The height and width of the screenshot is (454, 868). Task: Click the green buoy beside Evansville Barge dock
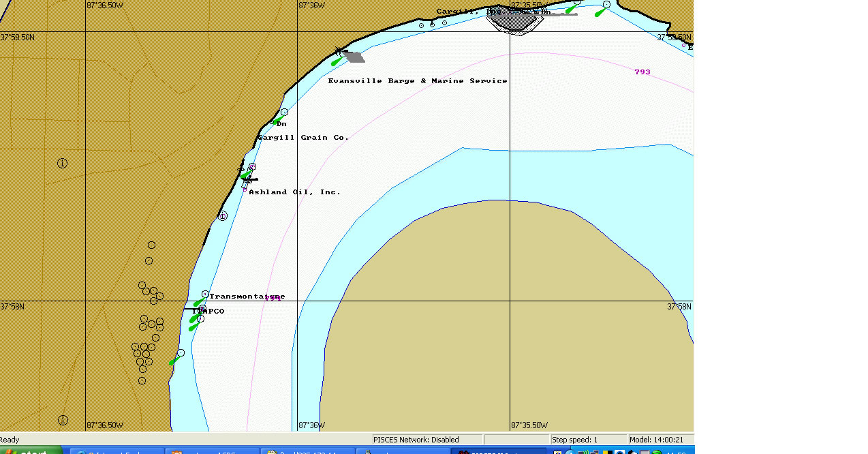pyautogui.click(x=336, y=61)
